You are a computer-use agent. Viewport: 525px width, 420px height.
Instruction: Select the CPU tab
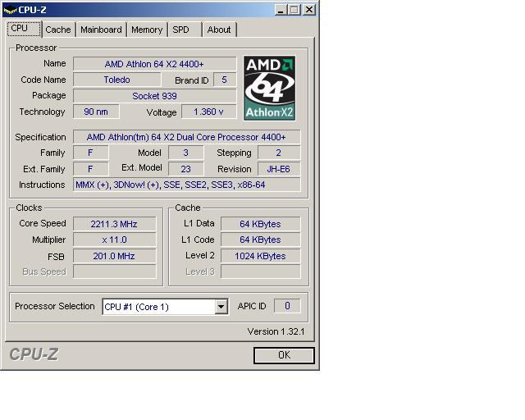point(24,29)
